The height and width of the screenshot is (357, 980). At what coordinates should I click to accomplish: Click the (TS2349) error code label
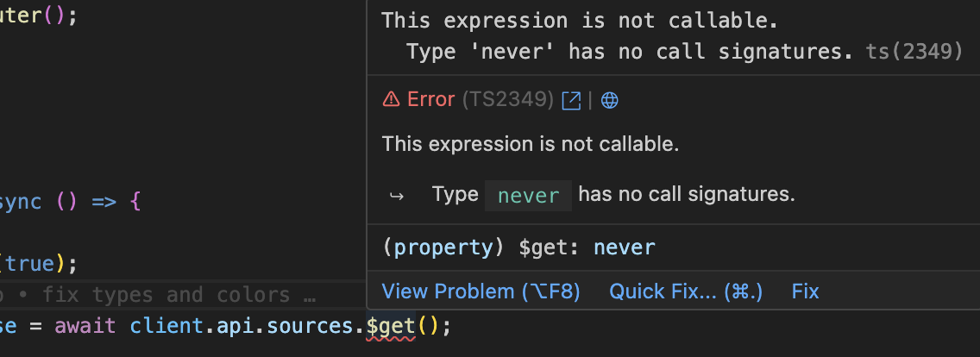coord(507,100)
